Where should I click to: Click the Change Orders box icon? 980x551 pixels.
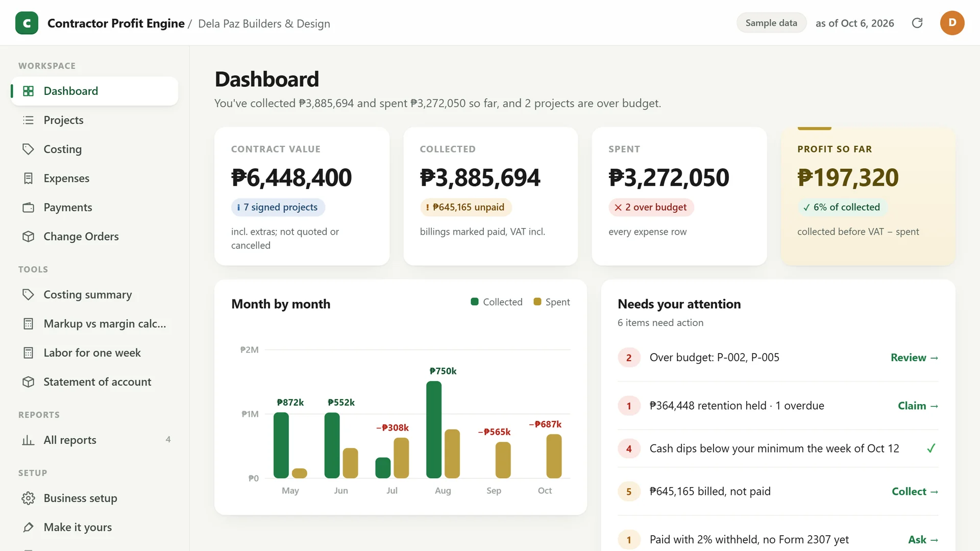29,236
